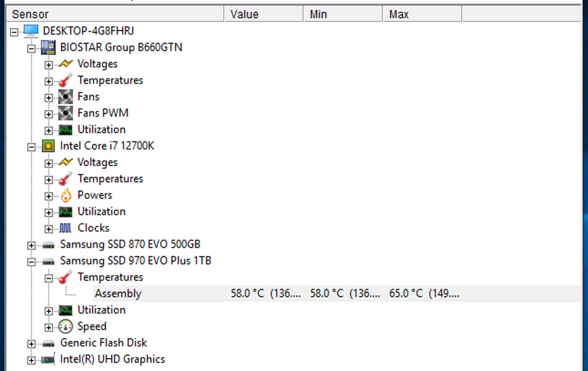Click the Generic Flash Disk drive icon
This screenshot has width=588, height=371.
coord(48,344)
